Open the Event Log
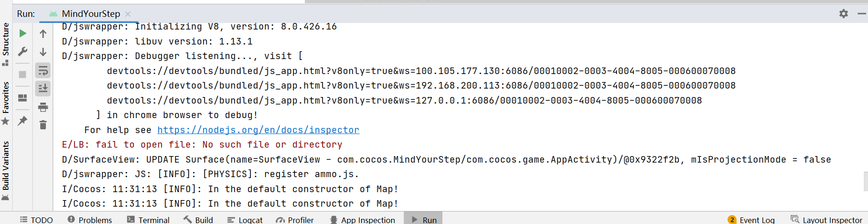The width and height of the screenshot is (868, 224). click(751, 220)
